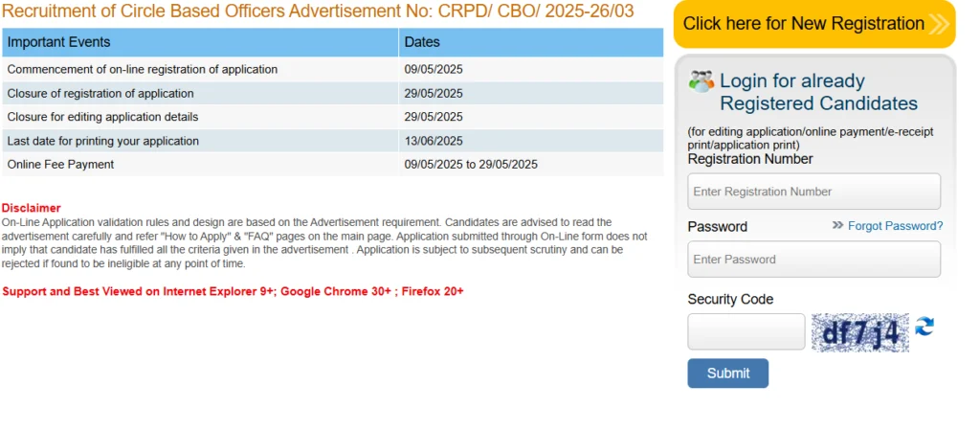
Task: Click double-chevron arrow on New Registration banner
Action: 939,24
